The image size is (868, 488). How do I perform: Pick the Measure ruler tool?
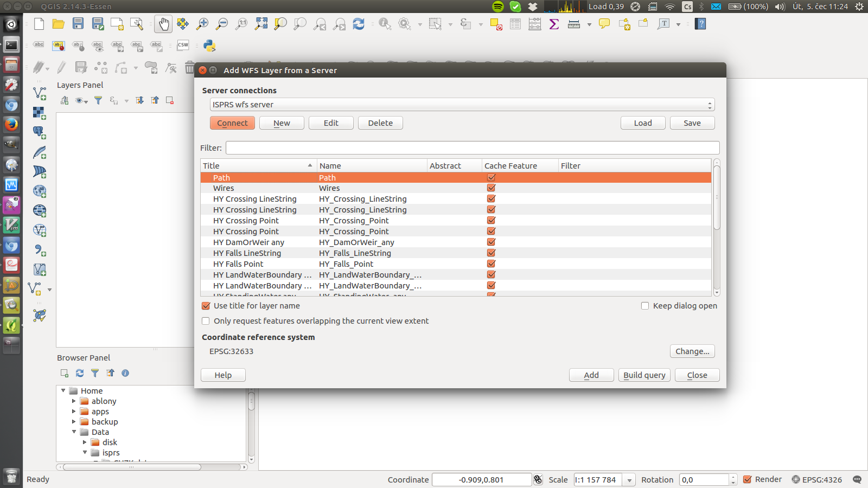pyautogui.click(x=574, y=24)
